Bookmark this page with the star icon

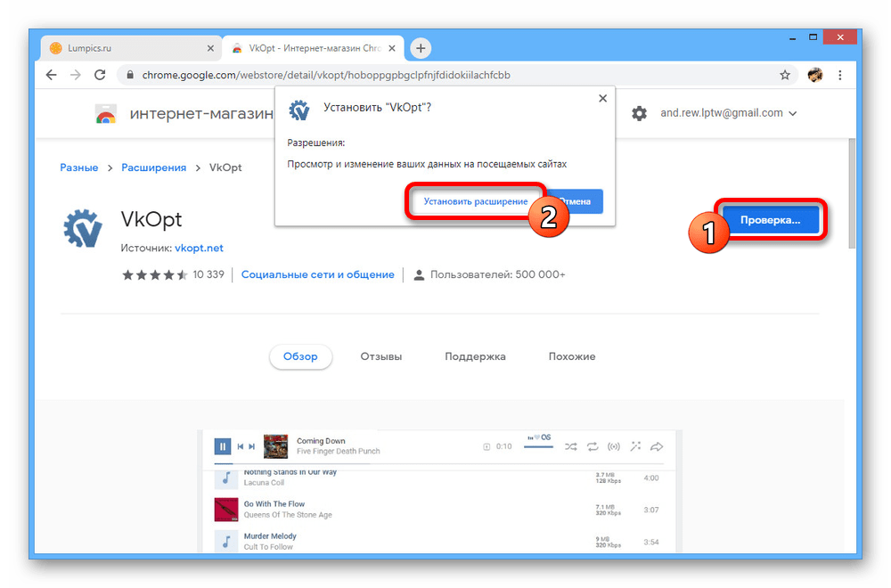[x=785, y=75]
